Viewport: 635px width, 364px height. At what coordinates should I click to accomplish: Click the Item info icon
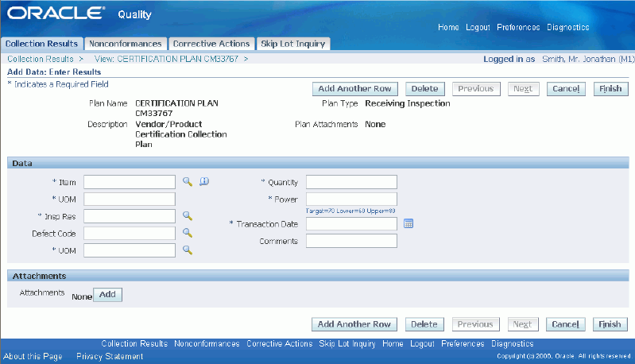coord(204,181)
